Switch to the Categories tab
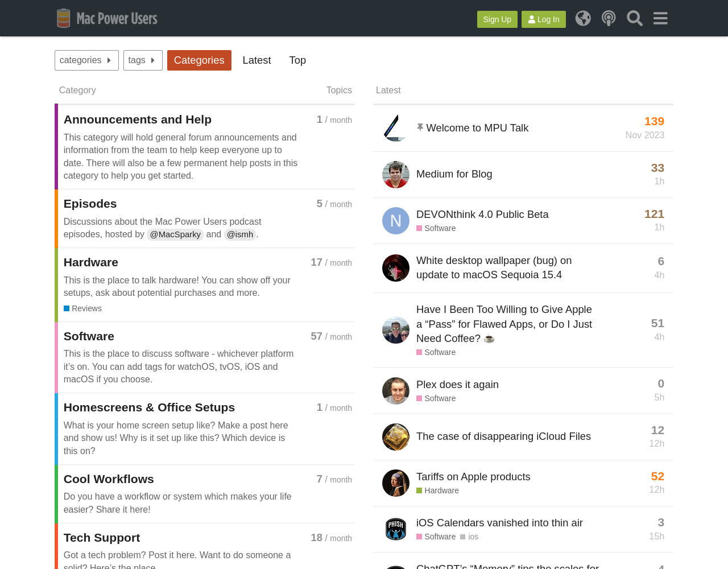 click(199, 60)
